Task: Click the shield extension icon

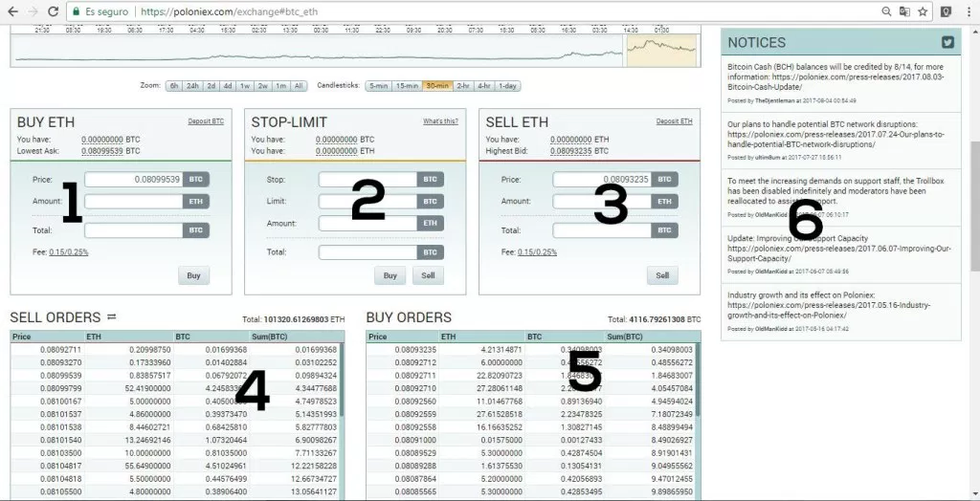Action: pyautogui.click(x=947, y=11)
